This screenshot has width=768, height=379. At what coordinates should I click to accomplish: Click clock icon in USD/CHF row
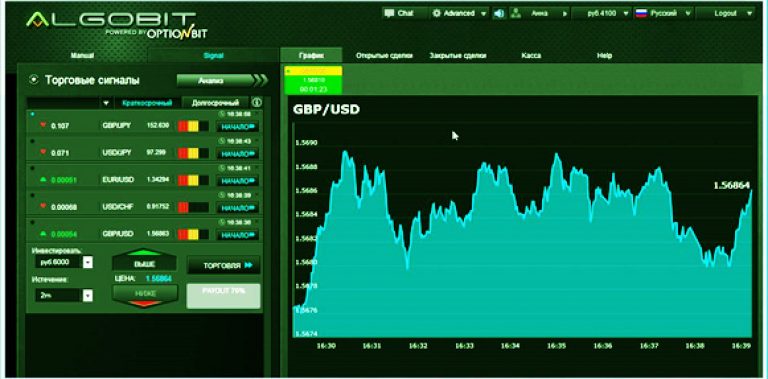(221, 195)
